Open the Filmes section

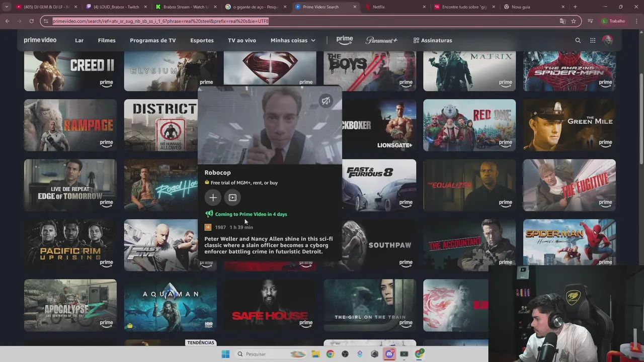(107, 40)
